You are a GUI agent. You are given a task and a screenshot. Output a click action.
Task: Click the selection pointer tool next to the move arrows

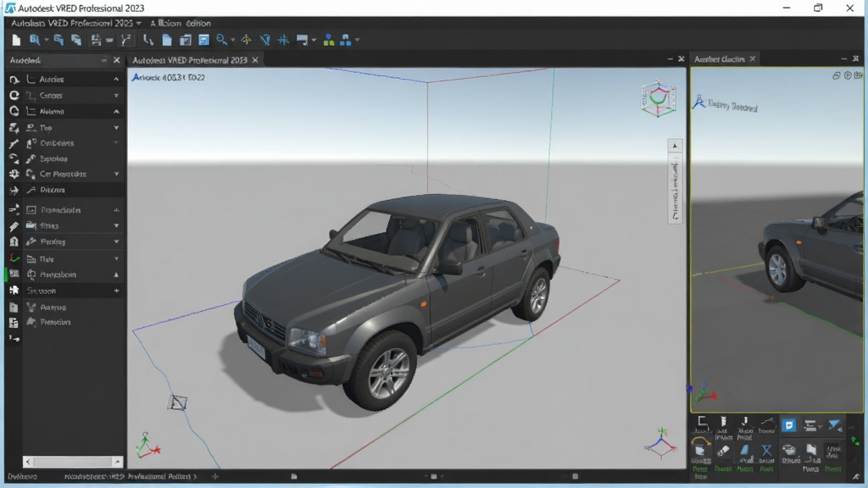[265, 40]
